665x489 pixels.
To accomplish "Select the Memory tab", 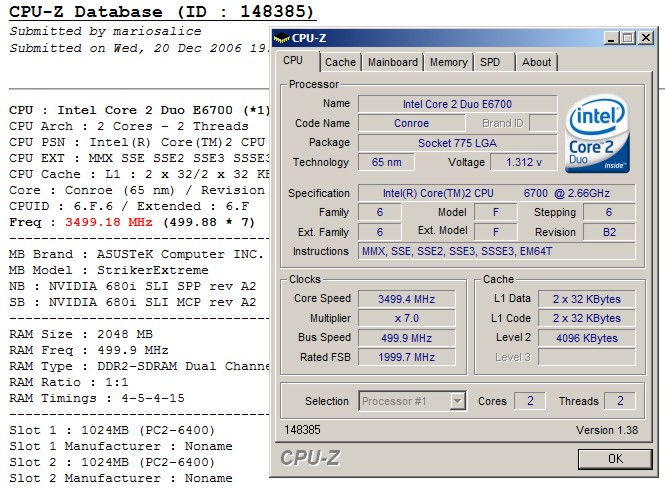I will click(449, 62).
